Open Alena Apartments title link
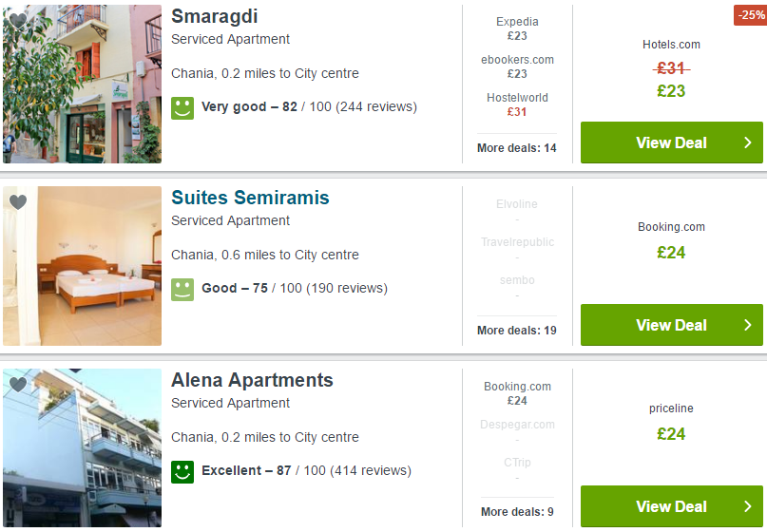The width and height of the screenshot is (767, 532). (252, 380)
